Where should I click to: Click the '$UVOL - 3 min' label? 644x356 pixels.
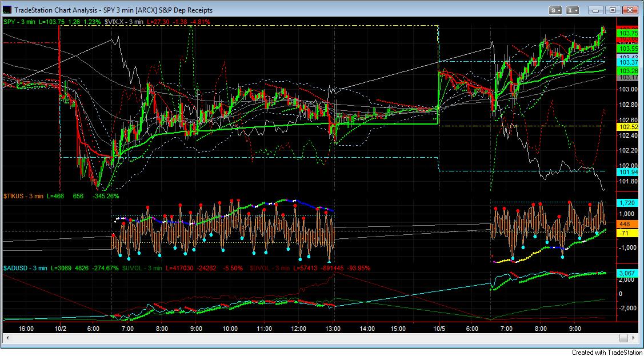(141, 268)
